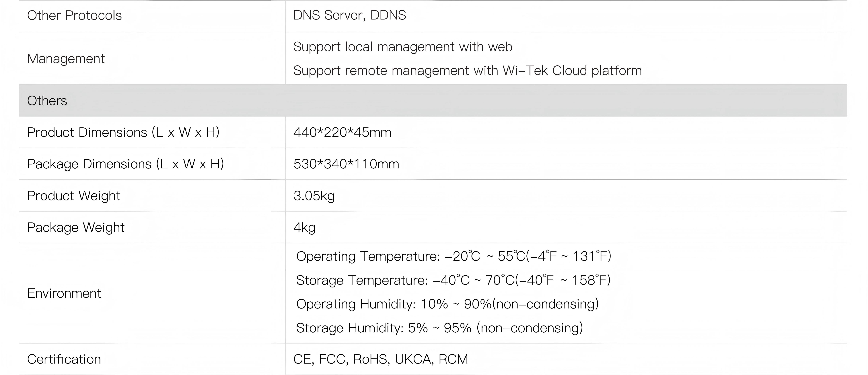Screen dimensions: 868x375
Task: Click the 3.05kg weight value
Action: (x=314, y=196)
